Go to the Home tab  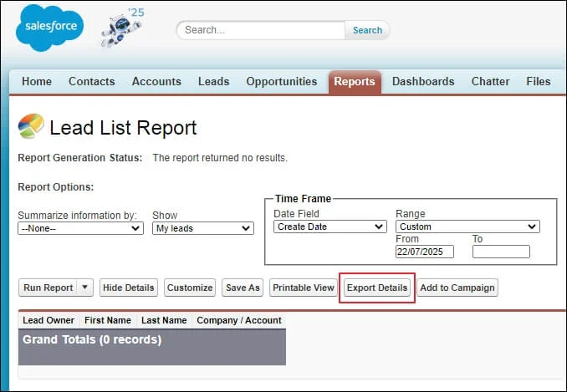pos(37,81)
